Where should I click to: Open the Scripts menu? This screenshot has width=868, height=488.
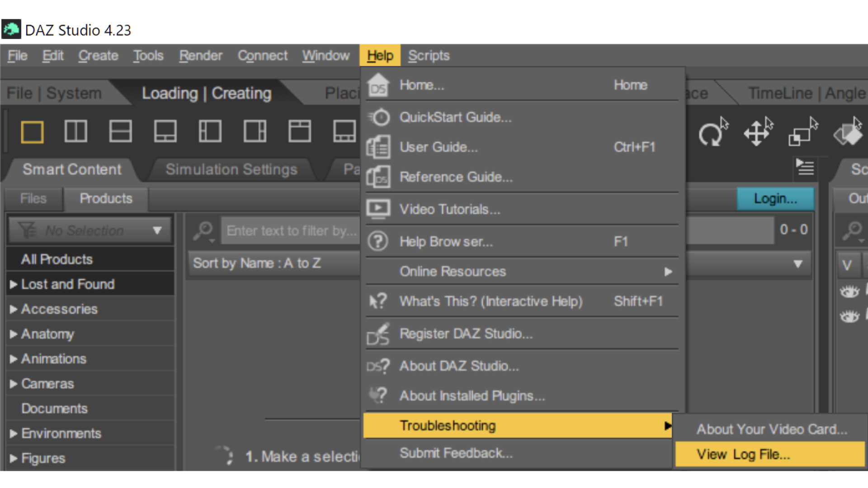tap(429, 56)
